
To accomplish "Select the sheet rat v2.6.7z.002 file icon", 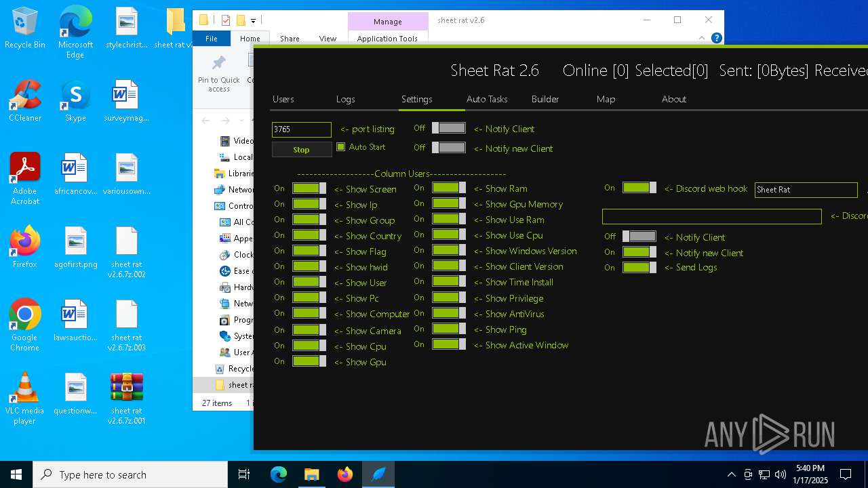I will coord(127,252).
